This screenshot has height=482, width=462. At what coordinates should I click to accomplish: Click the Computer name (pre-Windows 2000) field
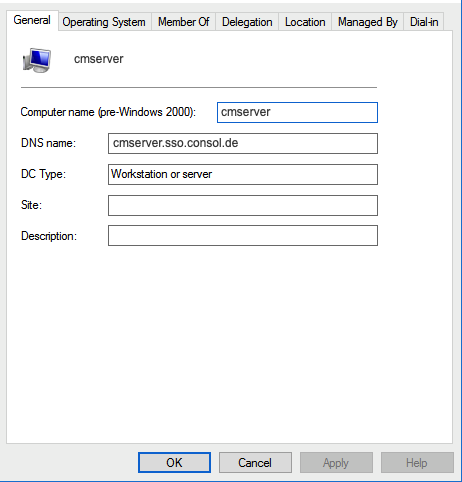[297, 112]
